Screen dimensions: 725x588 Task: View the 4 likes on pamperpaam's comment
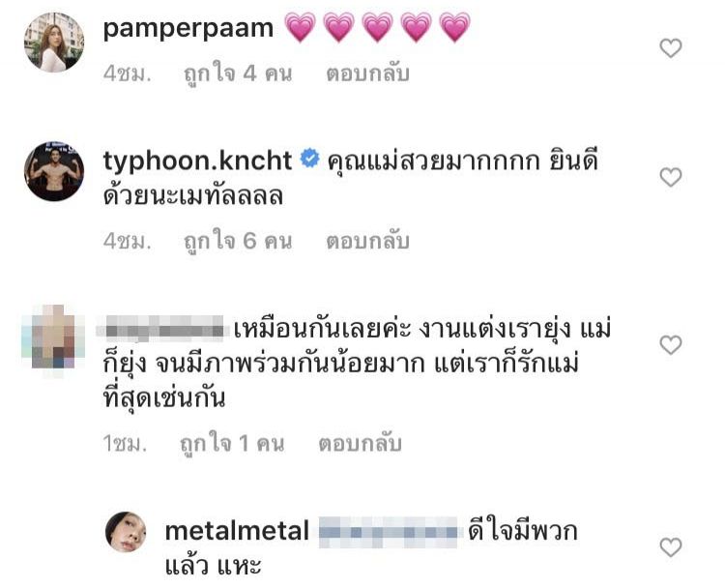(x=238, y=73)
